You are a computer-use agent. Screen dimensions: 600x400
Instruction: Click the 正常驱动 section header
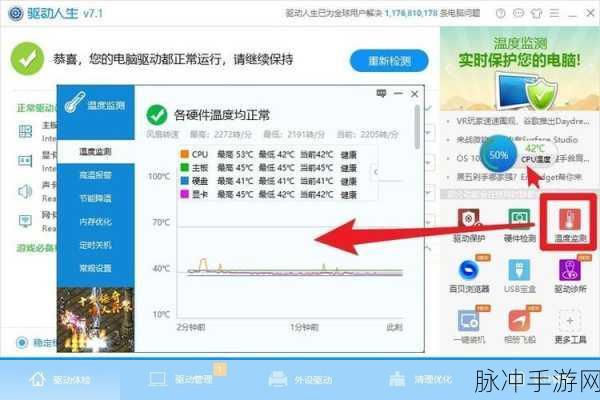point(36,108)
